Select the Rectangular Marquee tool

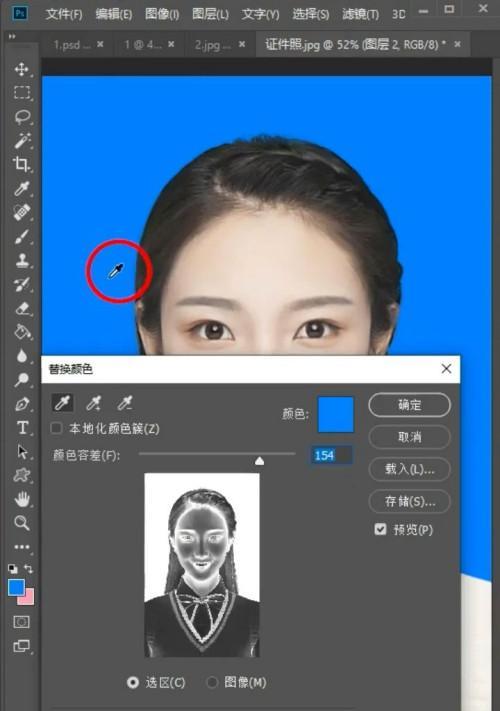click(21, 93)
